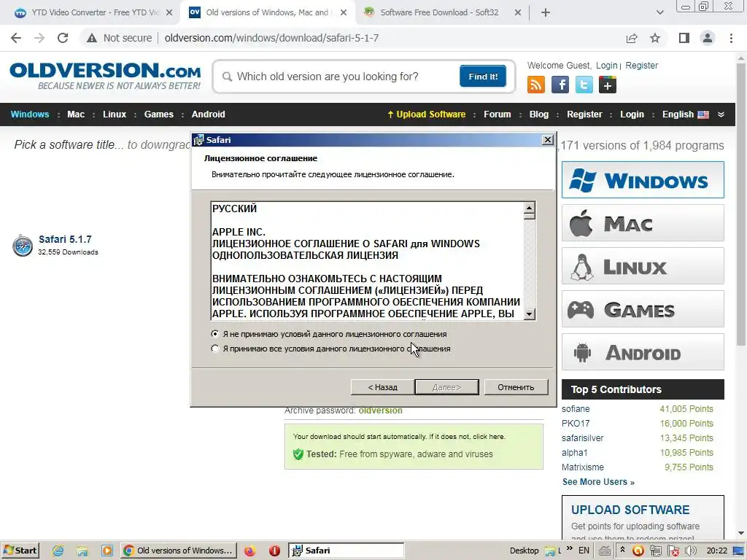Click the Not secure warning icon
This screenshot has width=747, height=560.
[x=92, y=38]
